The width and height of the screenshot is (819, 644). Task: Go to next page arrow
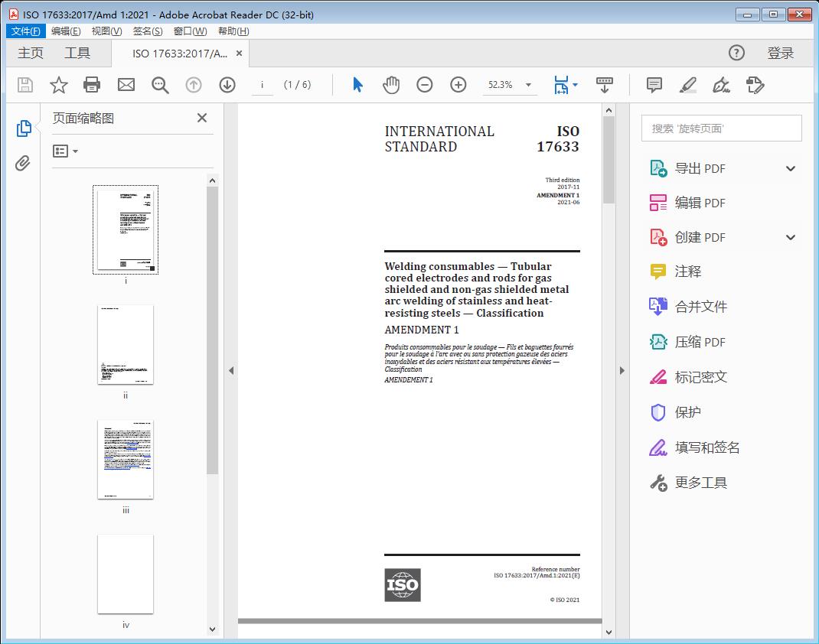tap(227, 85)
